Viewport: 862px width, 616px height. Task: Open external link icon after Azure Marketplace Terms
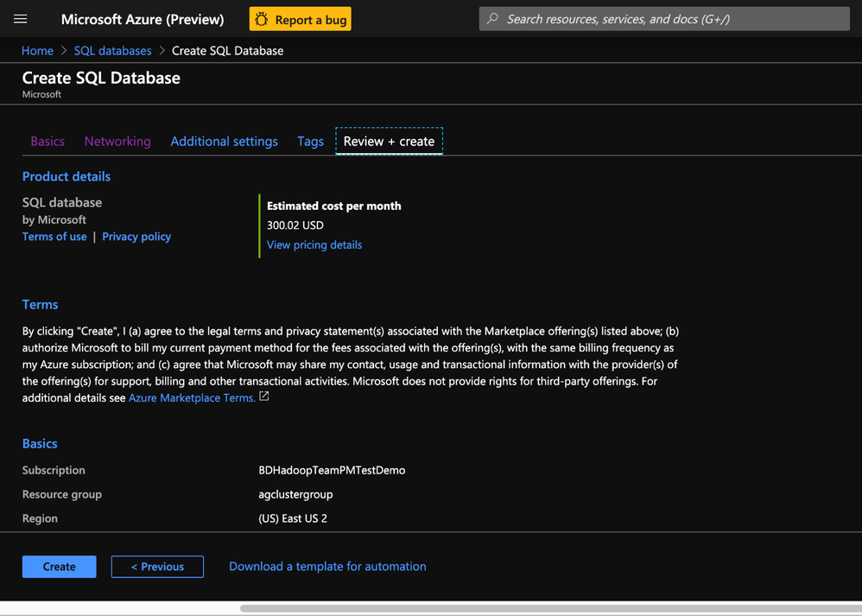[264, 397]
